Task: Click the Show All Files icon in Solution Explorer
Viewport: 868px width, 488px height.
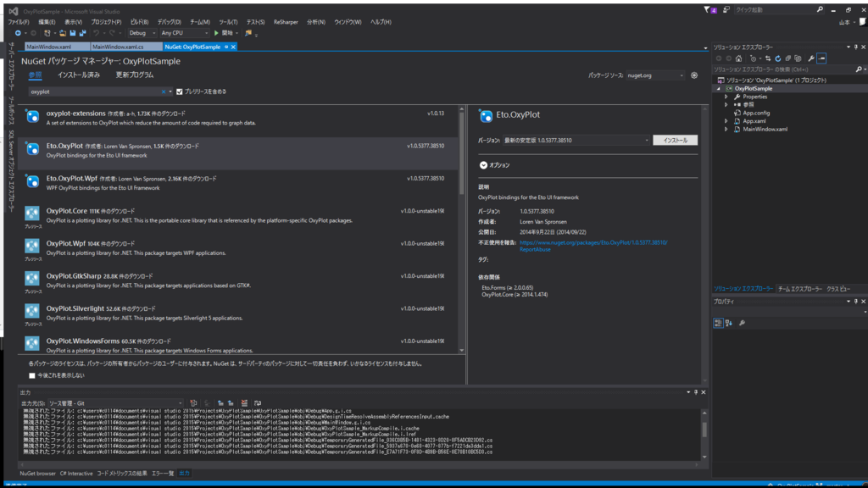Action: pos(787,58)
